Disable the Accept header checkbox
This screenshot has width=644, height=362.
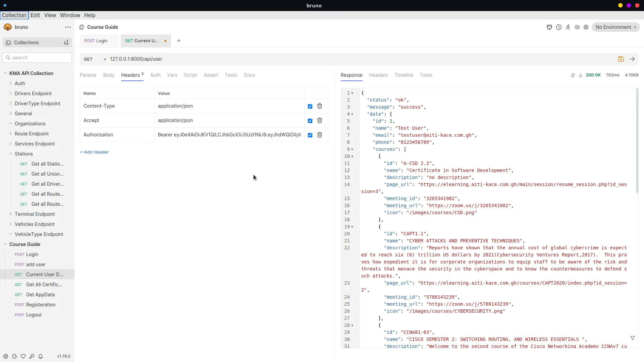(310, 120)
